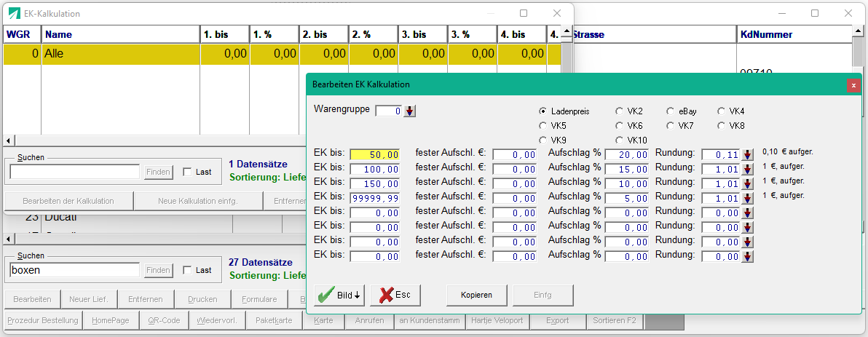Viewport: 868px width, 337px height.
Task: Click the Neuer Lief. button
Action: (89, 299)
